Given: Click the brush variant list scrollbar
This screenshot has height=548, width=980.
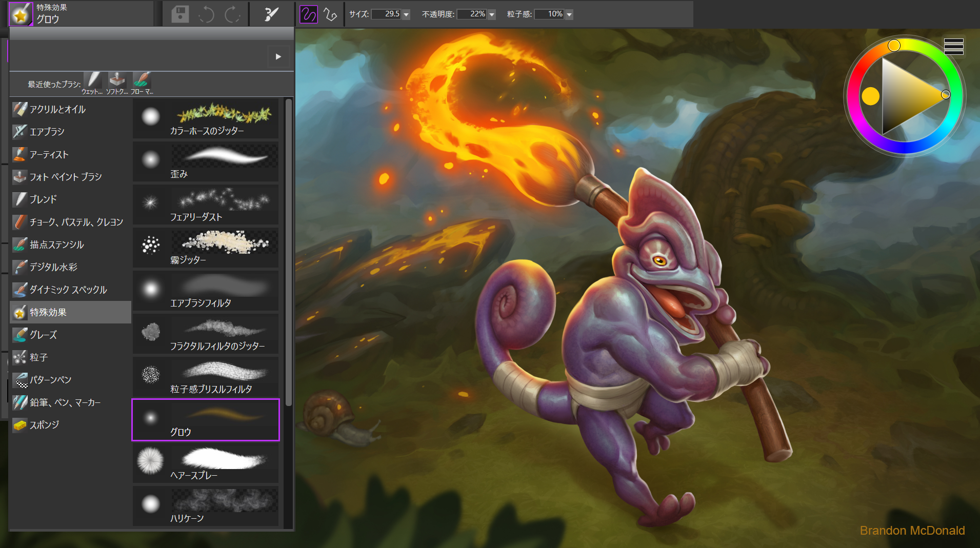Looking at the screenshot, I should 288,252.
